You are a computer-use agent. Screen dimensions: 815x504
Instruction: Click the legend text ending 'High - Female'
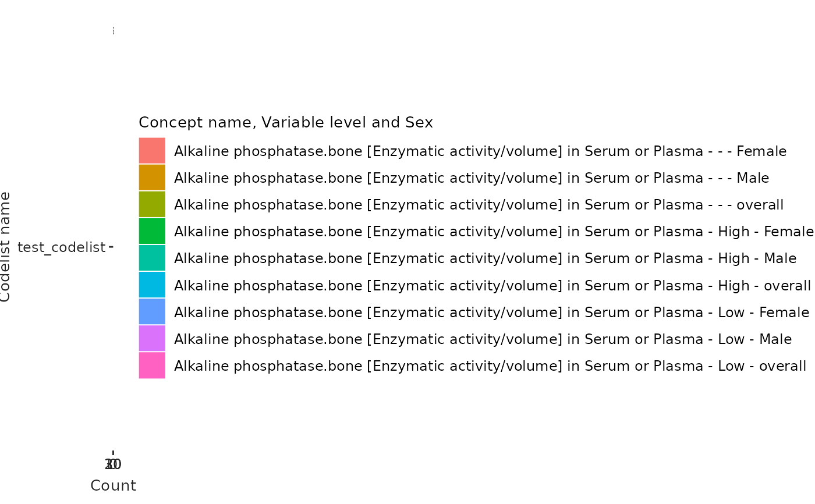(x=494, y=232)
